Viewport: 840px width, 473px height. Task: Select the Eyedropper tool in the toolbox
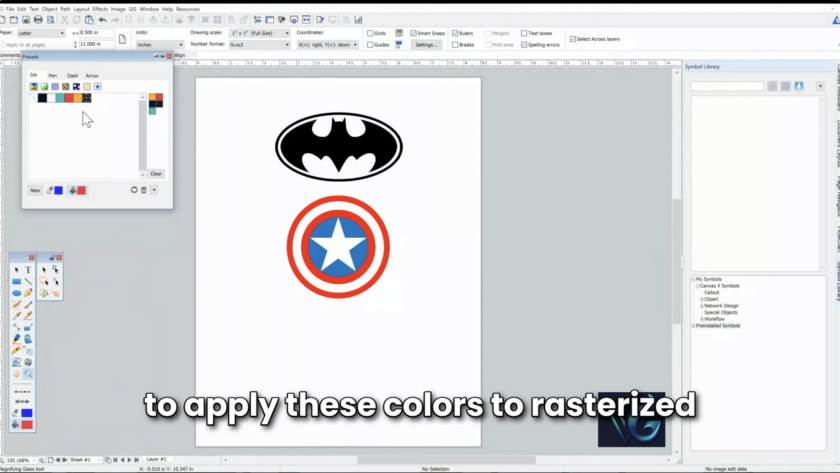click(x=17, y=316)
